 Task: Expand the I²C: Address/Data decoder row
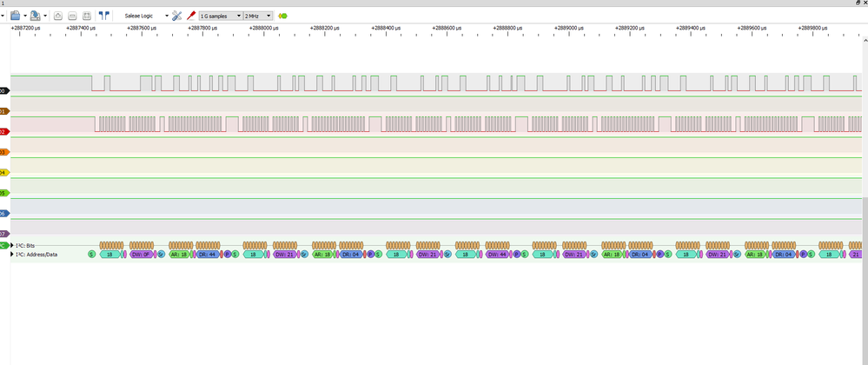point(13,255)
